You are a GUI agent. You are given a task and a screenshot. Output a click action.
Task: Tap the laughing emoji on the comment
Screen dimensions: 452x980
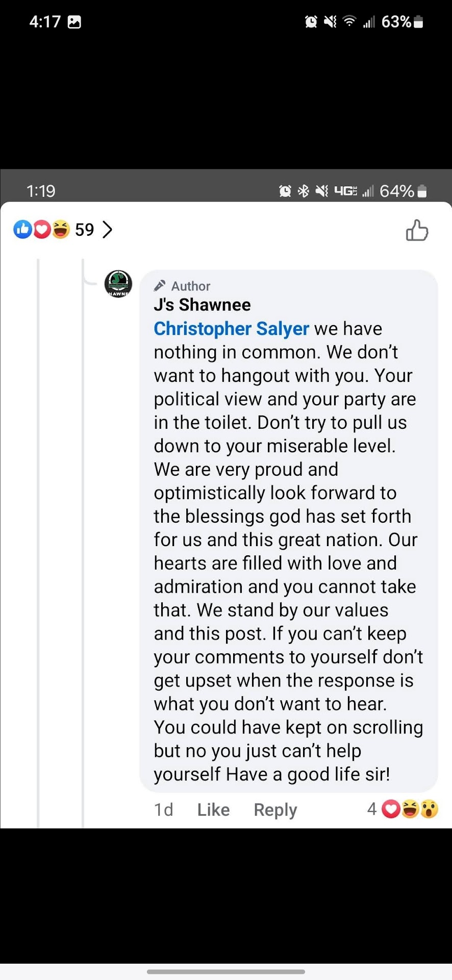[410, 809]
